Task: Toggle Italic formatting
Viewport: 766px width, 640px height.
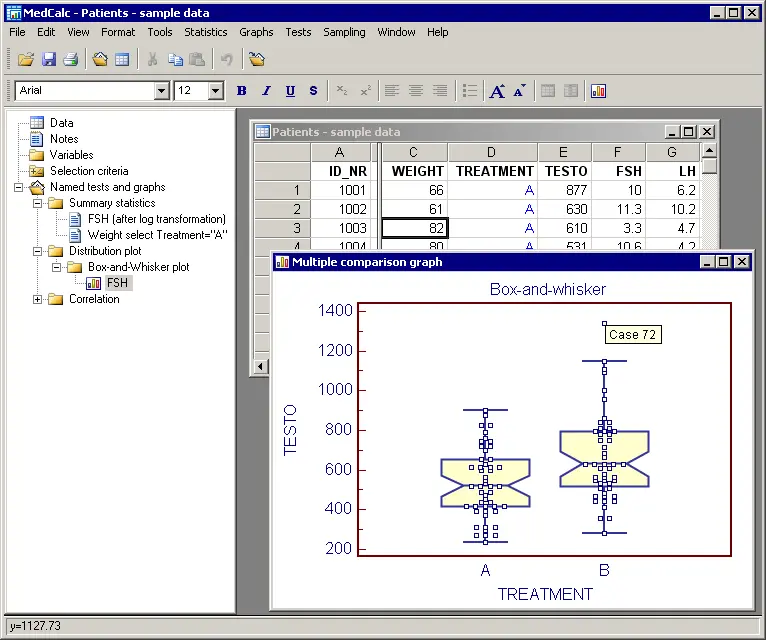Action: 266,91
